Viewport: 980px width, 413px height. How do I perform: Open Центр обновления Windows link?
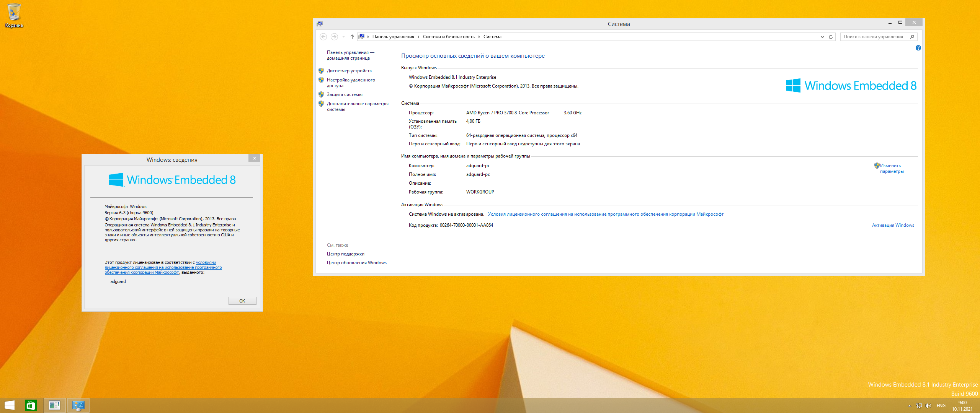(356, 263)
